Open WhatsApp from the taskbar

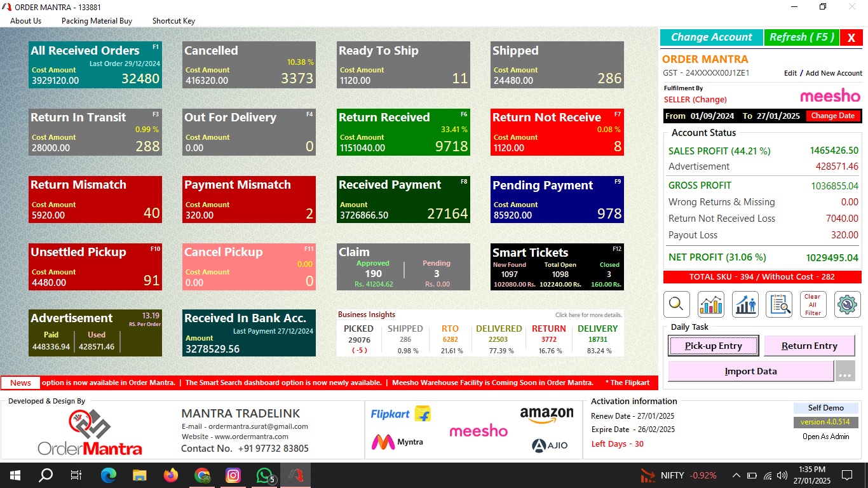(x=264, y=475)
